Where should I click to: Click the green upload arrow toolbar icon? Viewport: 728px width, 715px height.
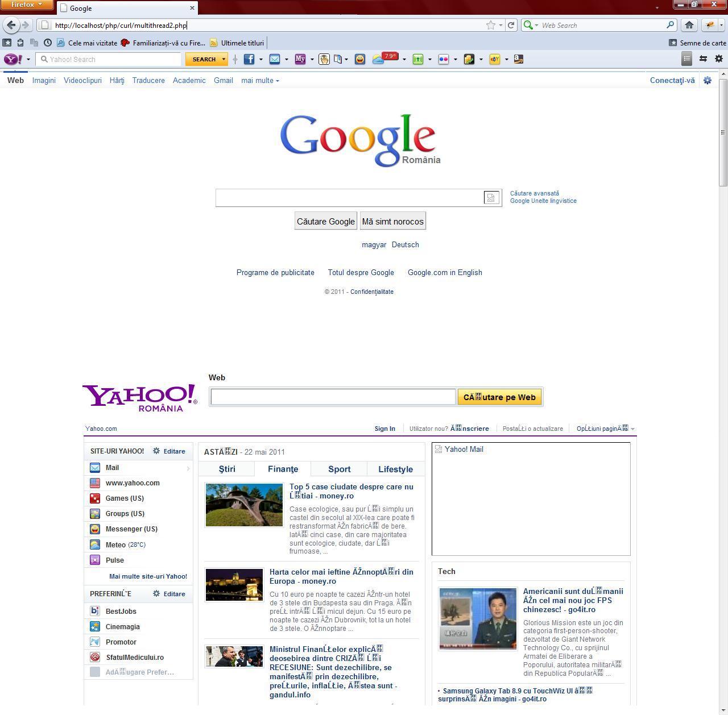pos(418,59)
